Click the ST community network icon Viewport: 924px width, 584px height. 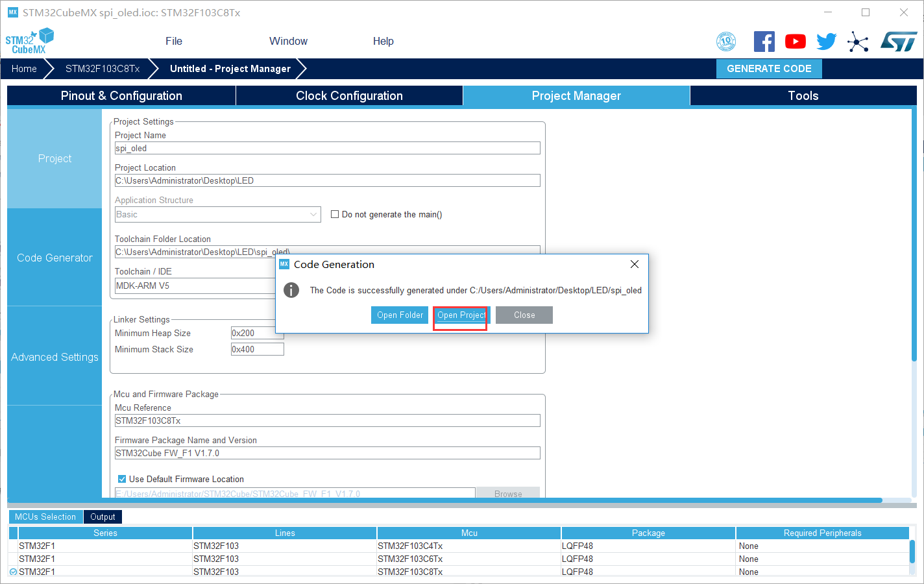pos(858,42)
